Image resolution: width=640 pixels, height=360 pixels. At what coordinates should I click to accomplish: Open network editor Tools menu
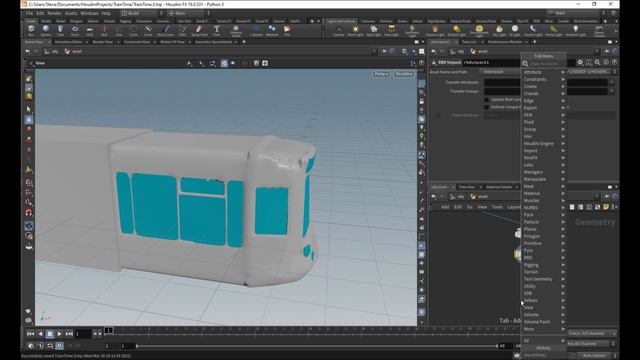click(497, 207)
